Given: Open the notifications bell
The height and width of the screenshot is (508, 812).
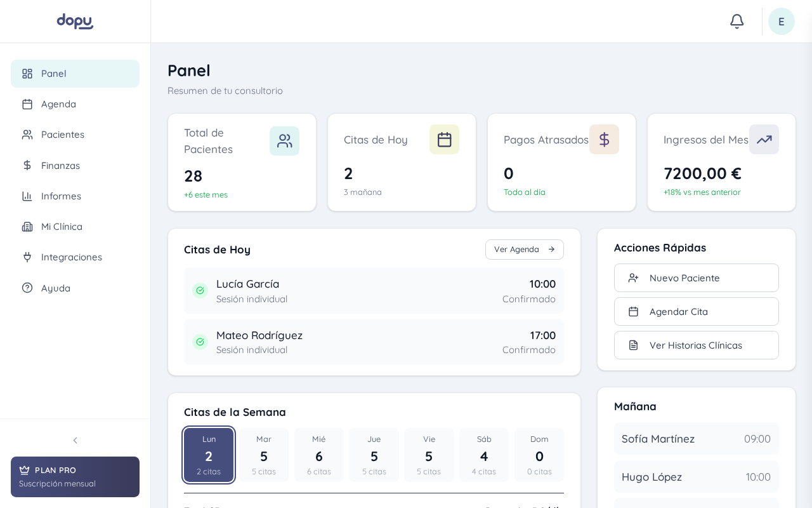Looking at the screenshot, I should 737,22.
